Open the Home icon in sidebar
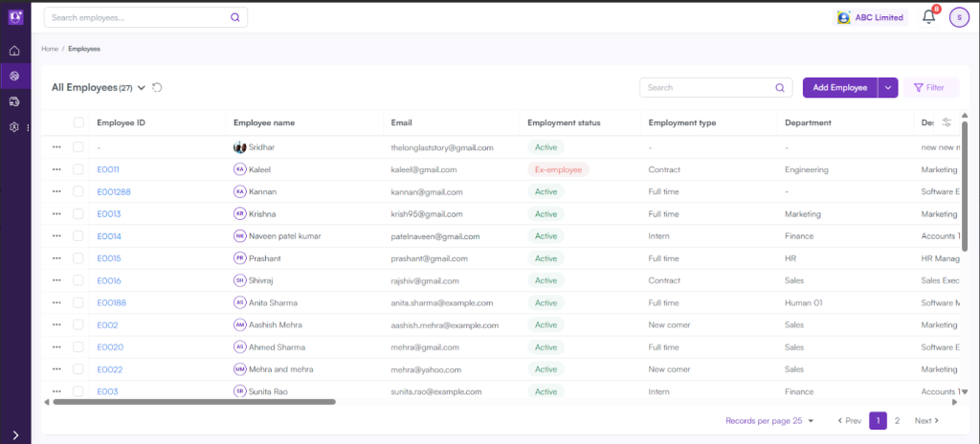Image resolution: width=980 pixels, height=444 pixels. [x=14, y=51]
